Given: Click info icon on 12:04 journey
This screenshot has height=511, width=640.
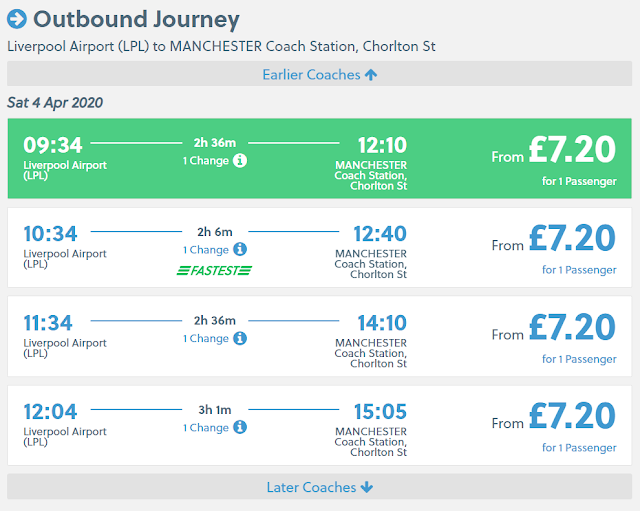Looking at the screenshot, I should click(240, 427).
